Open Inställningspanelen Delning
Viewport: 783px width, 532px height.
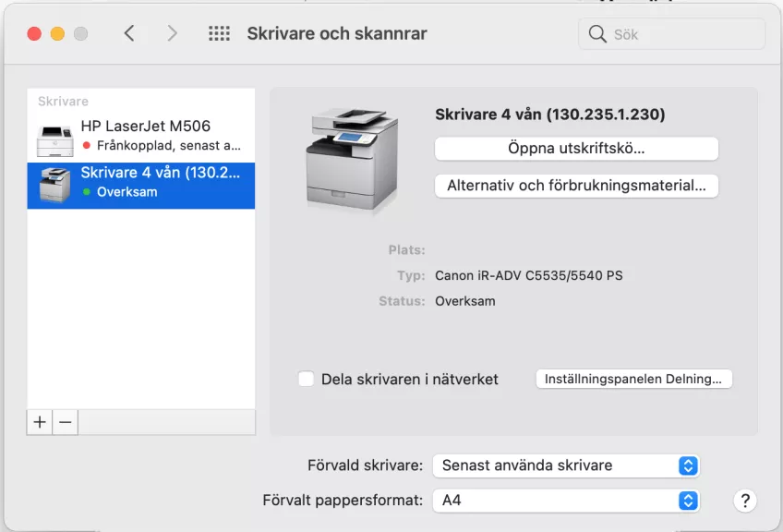point(633,379)
